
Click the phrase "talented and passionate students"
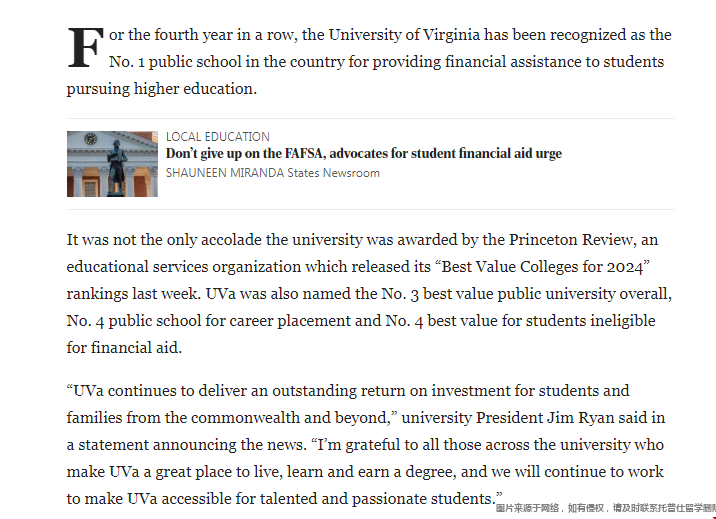(376, 498)
